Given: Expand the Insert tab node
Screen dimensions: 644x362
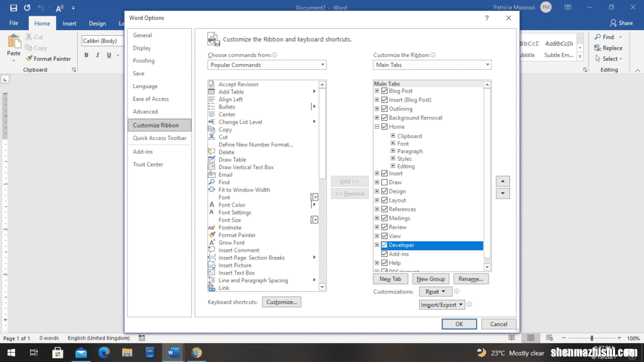Looking at the screenshot, I should [377, 173].
